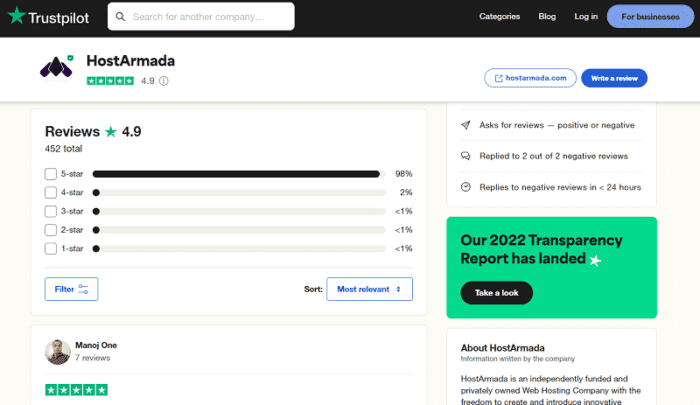Click the Take a look button
Viewport: 700px width, 405px height.
[496, 293]
